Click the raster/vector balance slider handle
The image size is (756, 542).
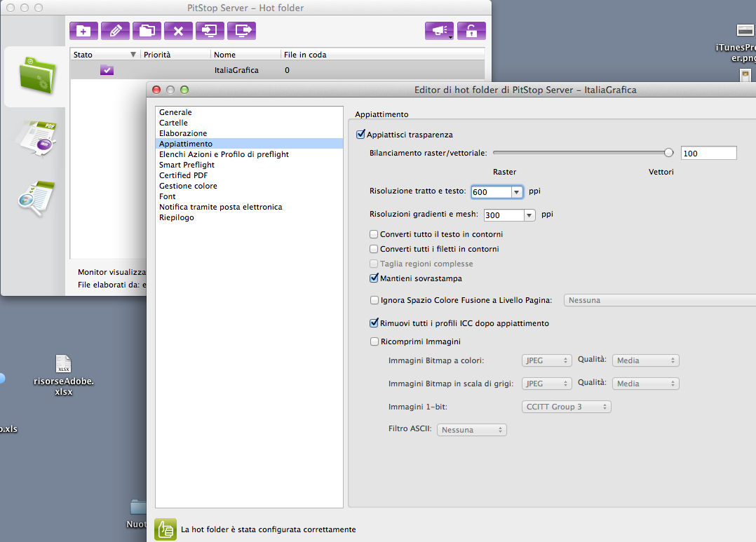click(668, 153)
